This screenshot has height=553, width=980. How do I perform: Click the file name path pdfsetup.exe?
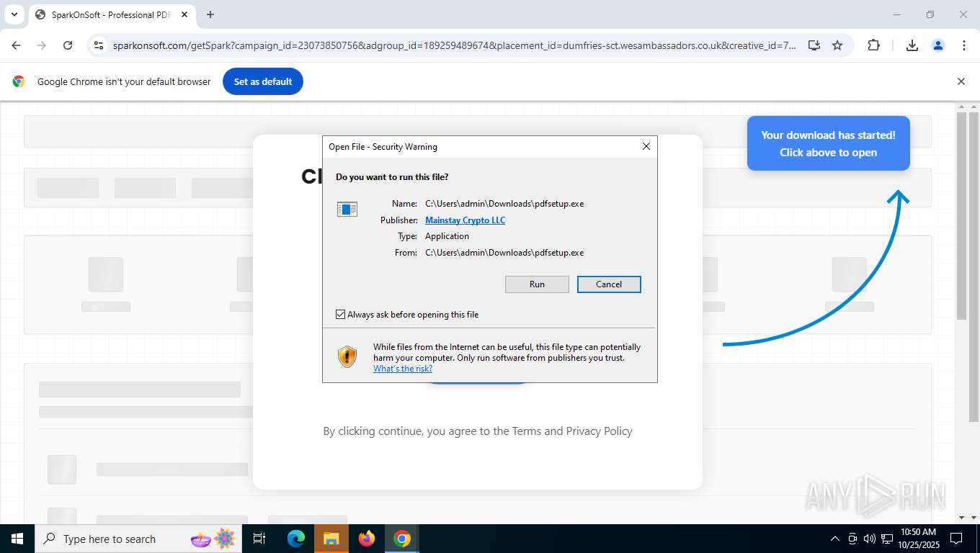[504, 204]
